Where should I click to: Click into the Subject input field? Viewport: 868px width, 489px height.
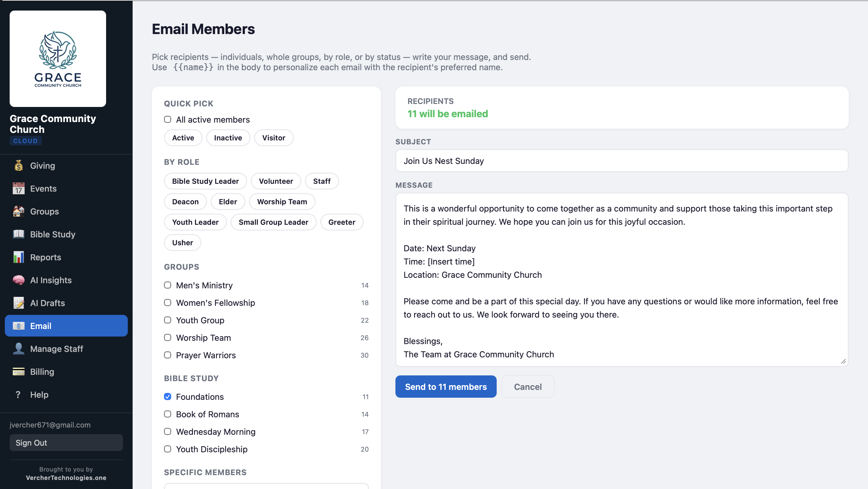[x=621, y=161]
